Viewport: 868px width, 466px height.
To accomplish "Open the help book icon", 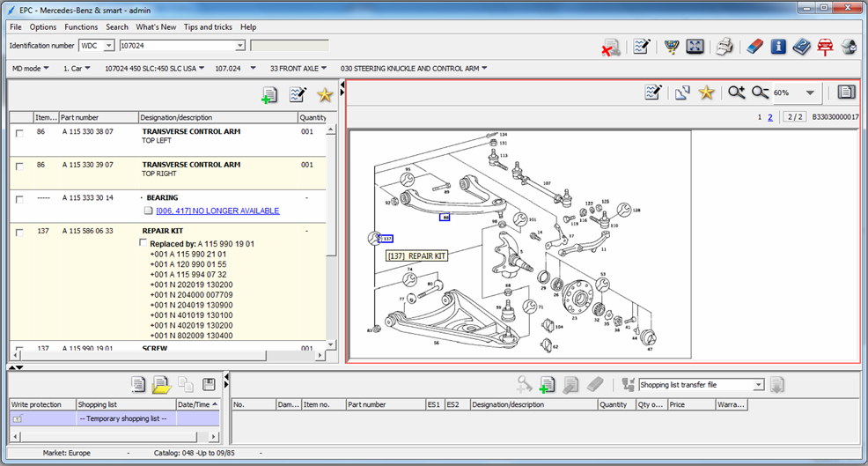I will tap(801, 47).
